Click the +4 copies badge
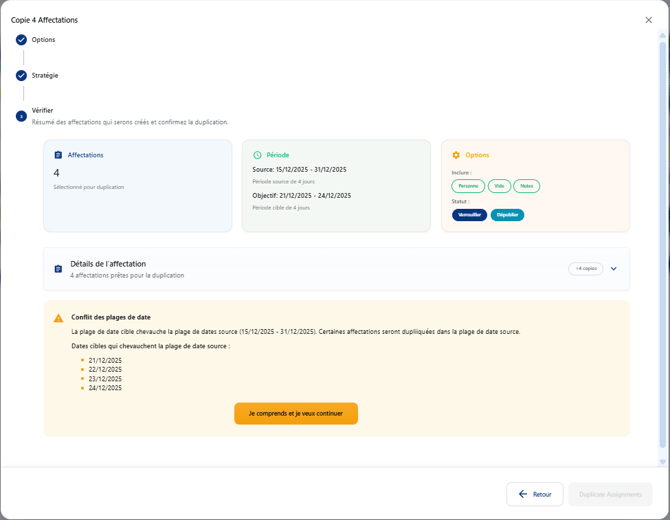The height and width of the screenshot is (520, 670). [585, 269]
